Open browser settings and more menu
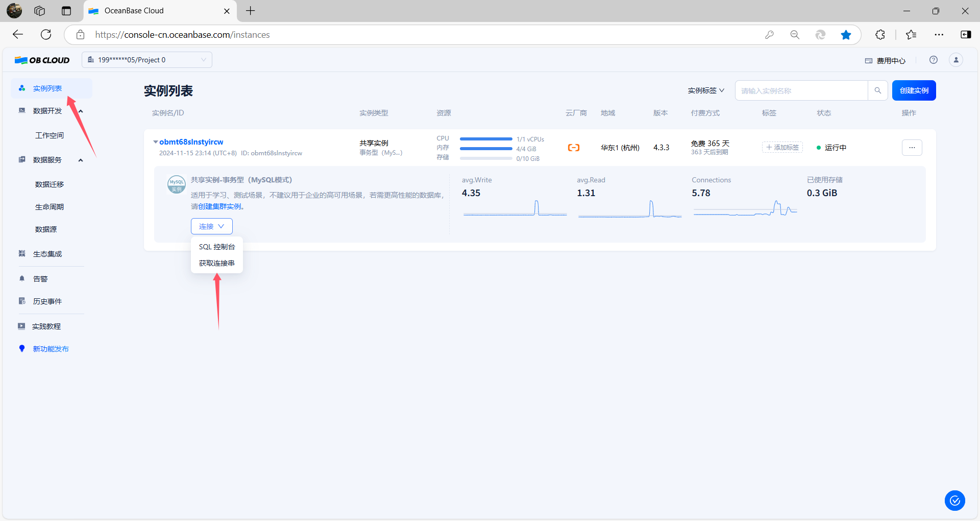The image size is (980, 521). 939,35
